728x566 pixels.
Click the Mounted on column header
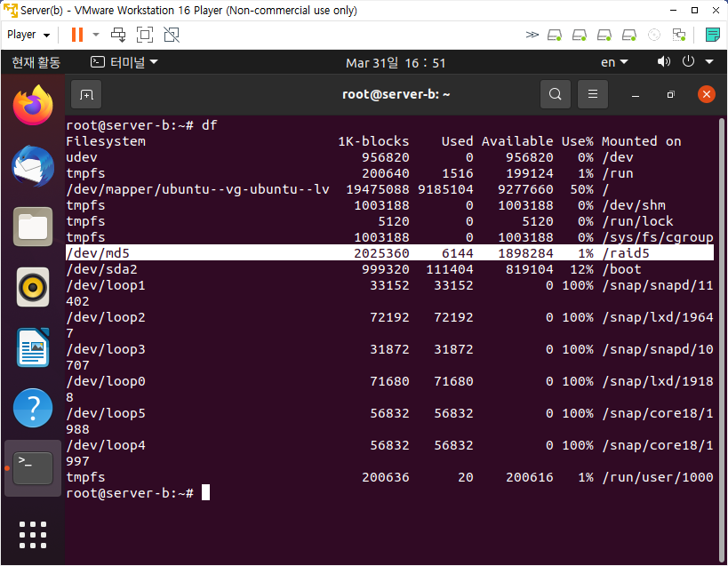[x=642, y=141]
